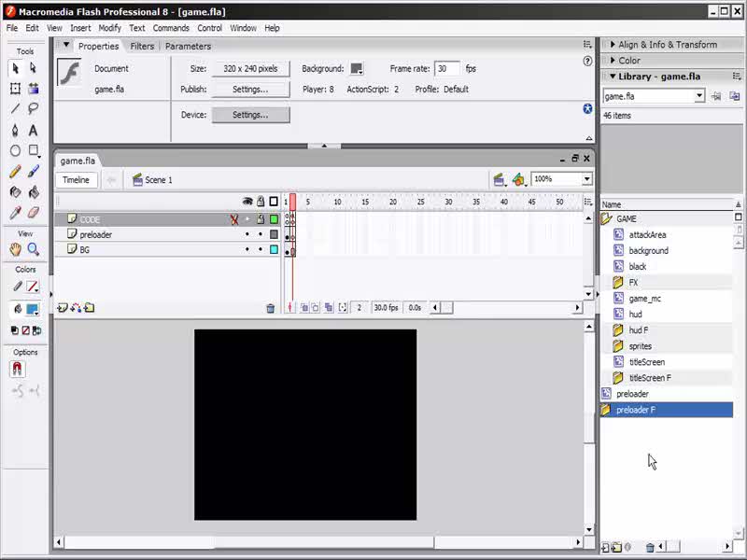Activate the Zoom magnifier tool

[x=34, y=249]
